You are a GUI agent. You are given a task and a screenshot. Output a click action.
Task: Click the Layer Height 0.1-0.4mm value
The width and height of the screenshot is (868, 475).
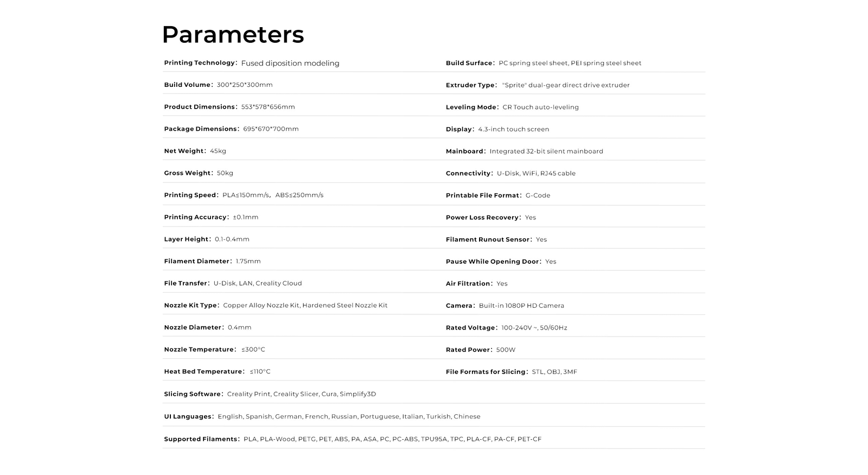click(232, 239)
